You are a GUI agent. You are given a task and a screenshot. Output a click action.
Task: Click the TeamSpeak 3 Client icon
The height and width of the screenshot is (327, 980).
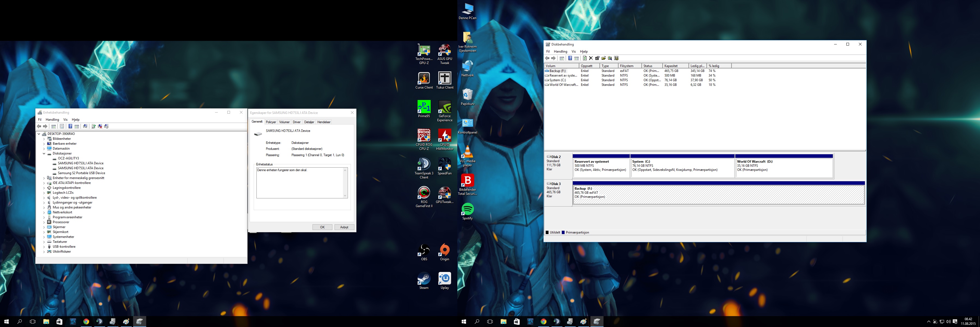424,168
